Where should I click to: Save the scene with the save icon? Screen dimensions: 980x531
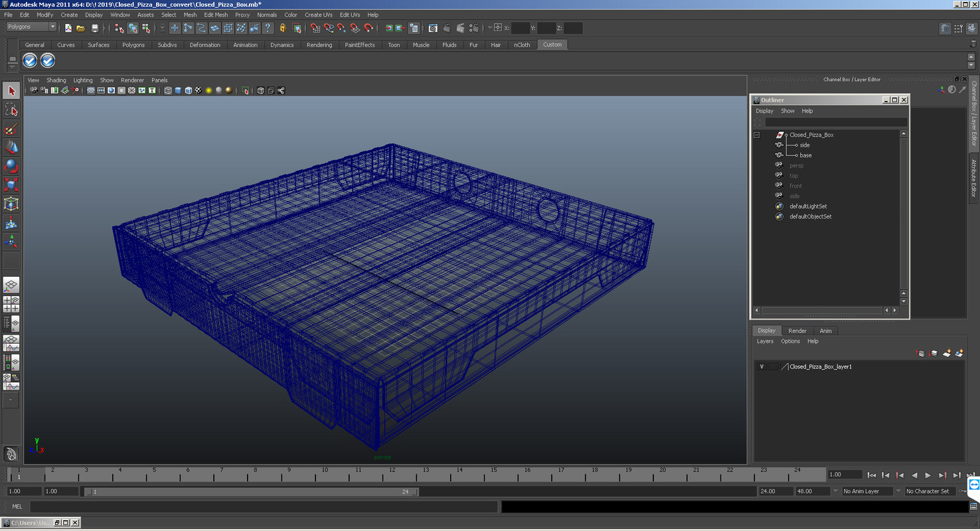point(94,29)
